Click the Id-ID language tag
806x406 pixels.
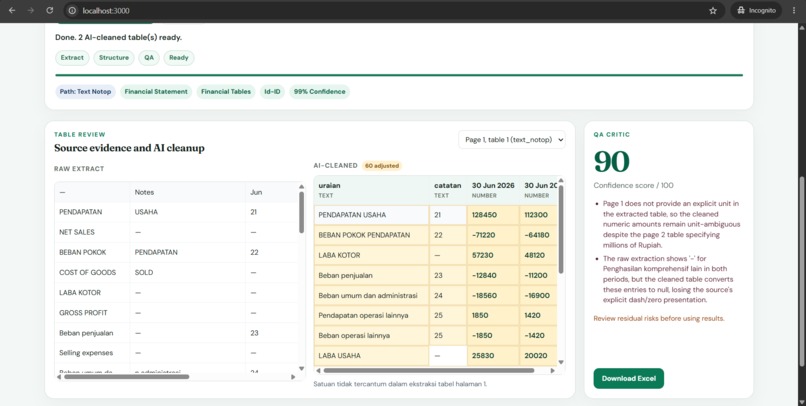(272, 91)
